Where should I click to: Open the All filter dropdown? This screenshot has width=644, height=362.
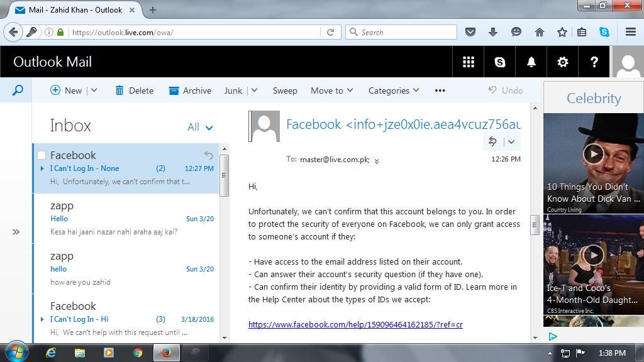[200, 127]
